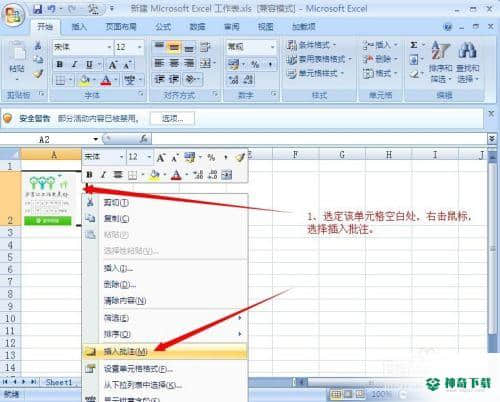The height and width of the screenshot is (402, 500).
Task: Toggle Bold in the ribbon font group
Action: [x=59, y=64]
